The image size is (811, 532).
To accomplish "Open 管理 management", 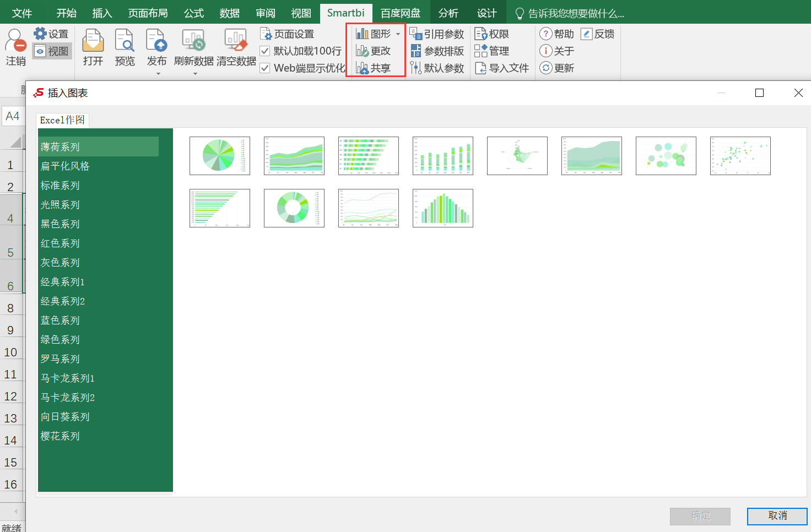I will click(491, 51).
